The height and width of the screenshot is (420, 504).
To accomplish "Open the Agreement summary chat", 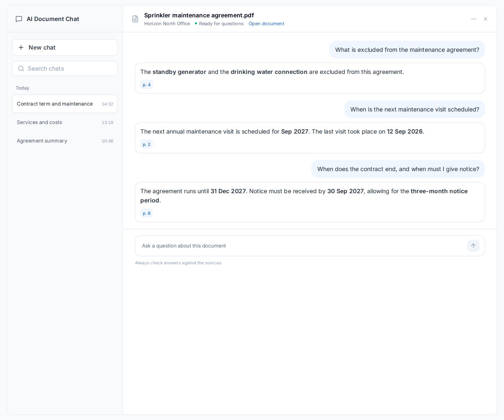I will point(65,141).
